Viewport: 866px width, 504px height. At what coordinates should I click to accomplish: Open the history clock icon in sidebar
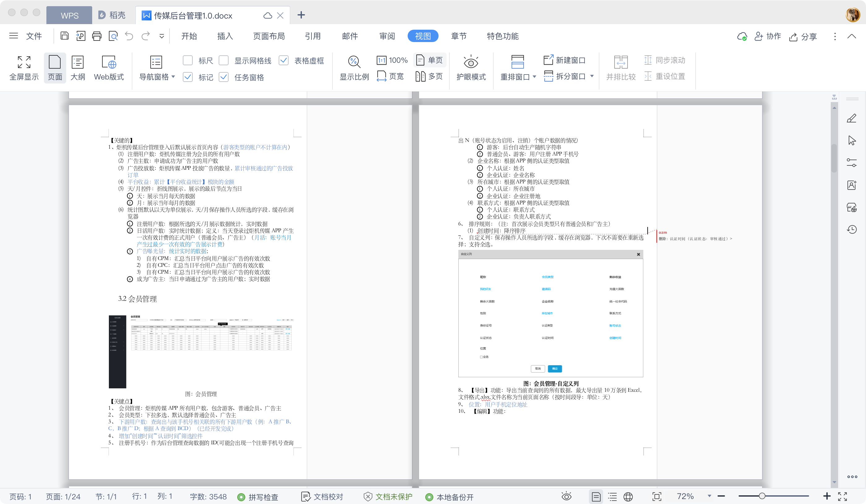pyautogui.click(x=851, y=229)
